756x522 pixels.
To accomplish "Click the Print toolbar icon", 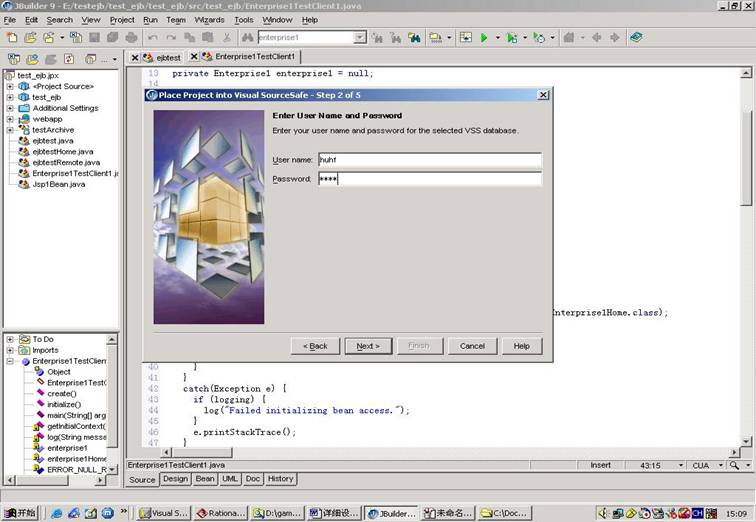I will tap(131, 38).
